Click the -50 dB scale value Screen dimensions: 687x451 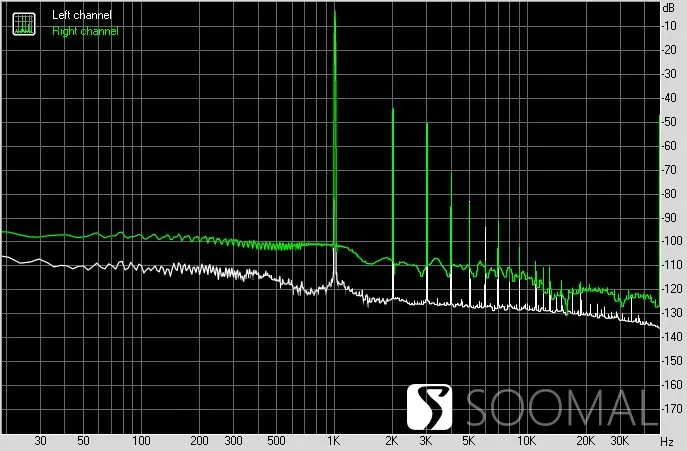[669, 122]
